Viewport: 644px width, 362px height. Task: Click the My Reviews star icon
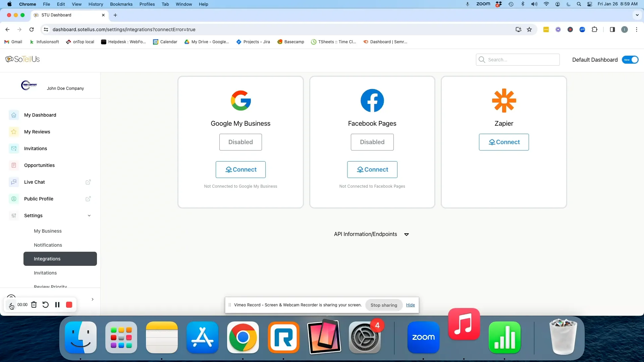click(14, 132)
